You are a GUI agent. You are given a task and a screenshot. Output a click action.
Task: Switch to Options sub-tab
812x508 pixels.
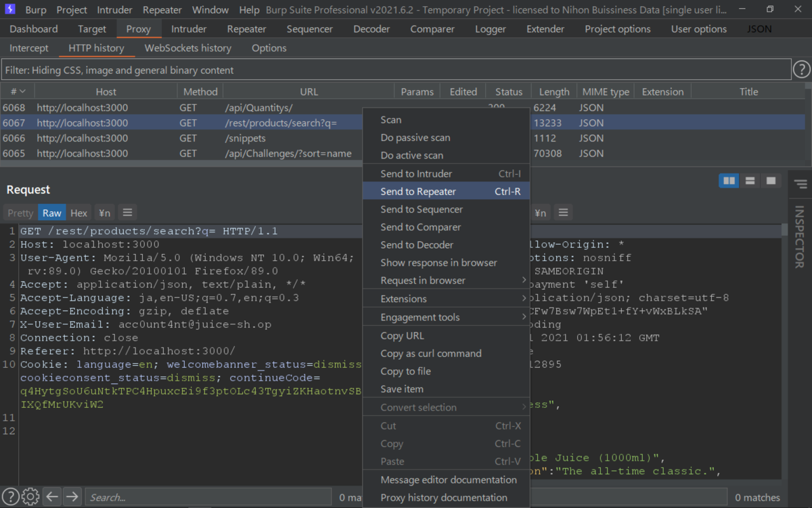(269, 48)
